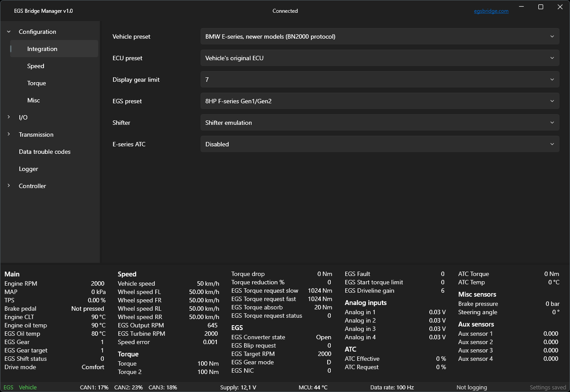This screenshot has height=392, width=570.
Task: Click the EGS Converter state Open value
Action: coord(324,337)
